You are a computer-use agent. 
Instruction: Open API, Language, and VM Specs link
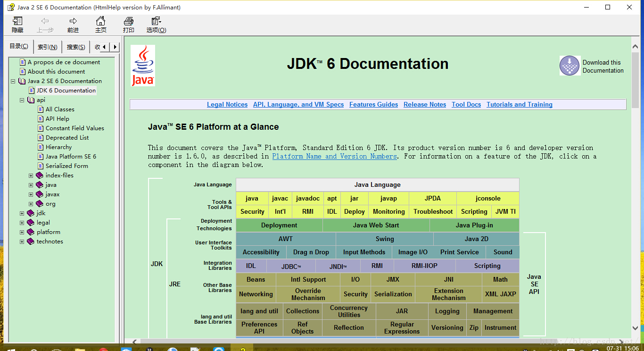298,105
